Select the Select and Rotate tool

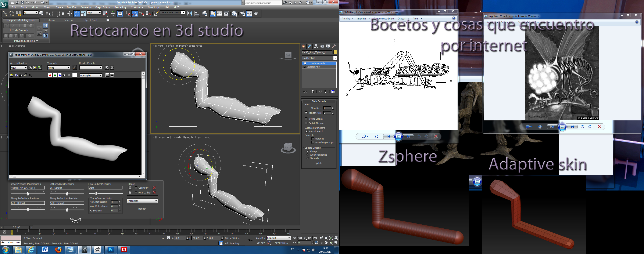tap(77, 14)
